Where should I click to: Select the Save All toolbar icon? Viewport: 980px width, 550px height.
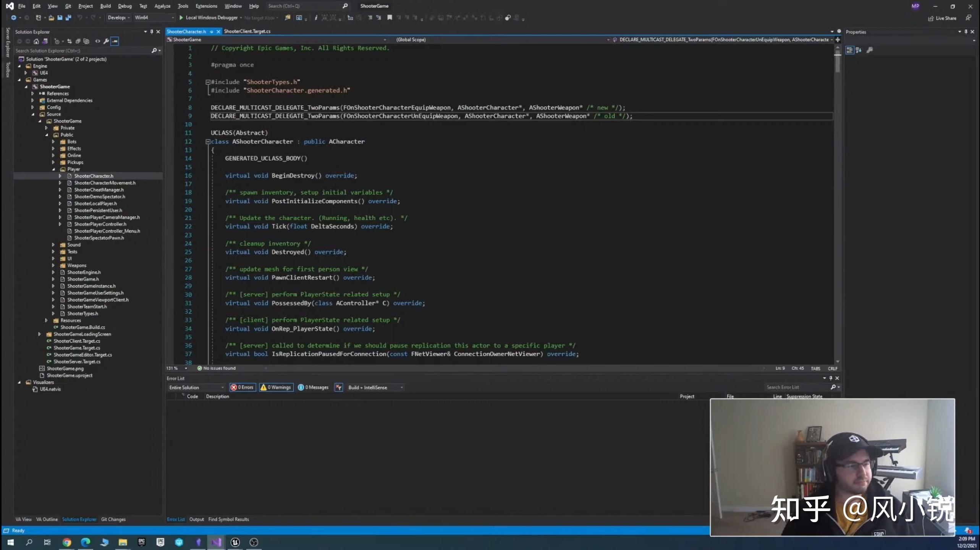point(68,18)
